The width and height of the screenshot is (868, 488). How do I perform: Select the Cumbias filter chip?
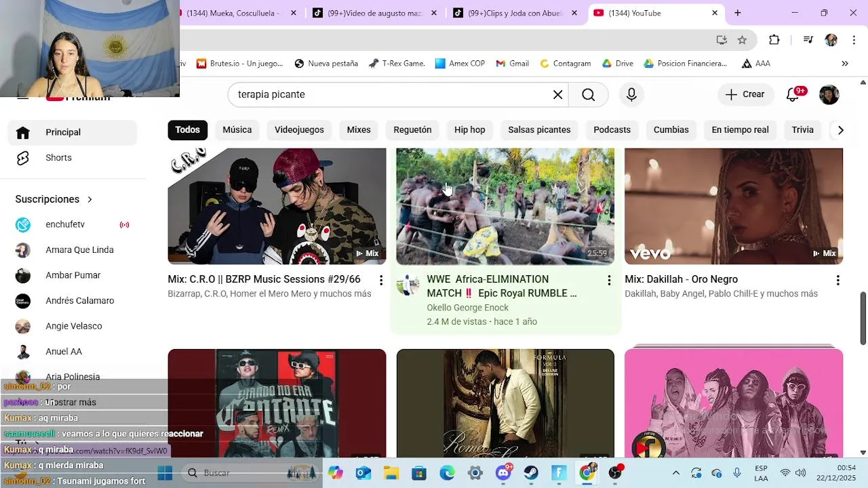pos(671,129)
